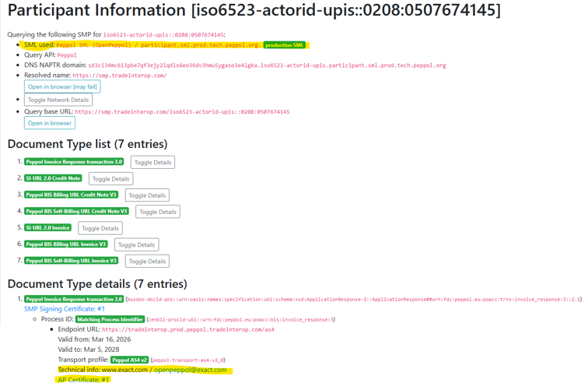Click the 'Valid from: Mar 16, 2026' text
This screenshot has width=588, height=383.
[95, 339]
